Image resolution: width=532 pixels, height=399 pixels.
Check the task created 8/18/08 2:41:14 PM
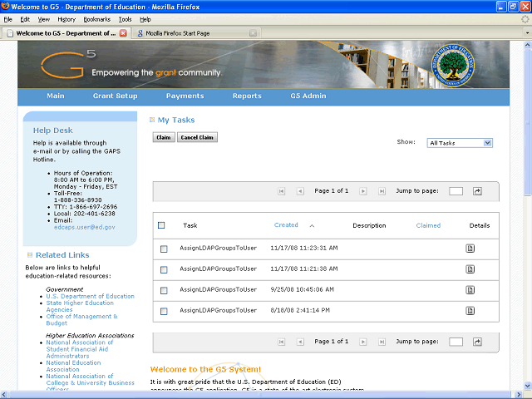[164, 311]
